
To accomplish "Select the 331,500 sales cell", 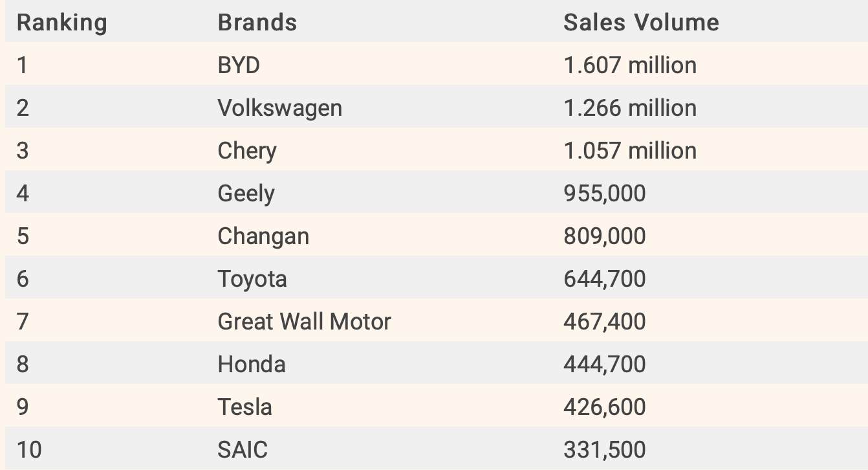I will tap(604, 450).
